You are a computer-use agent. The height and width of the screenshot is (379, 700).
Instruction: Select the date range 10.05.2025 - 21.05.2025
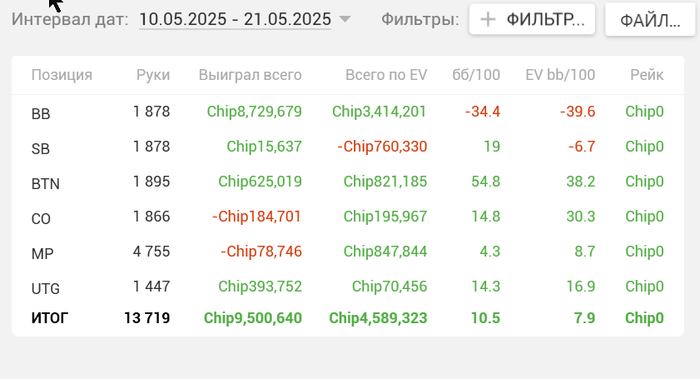coord(235,19)
